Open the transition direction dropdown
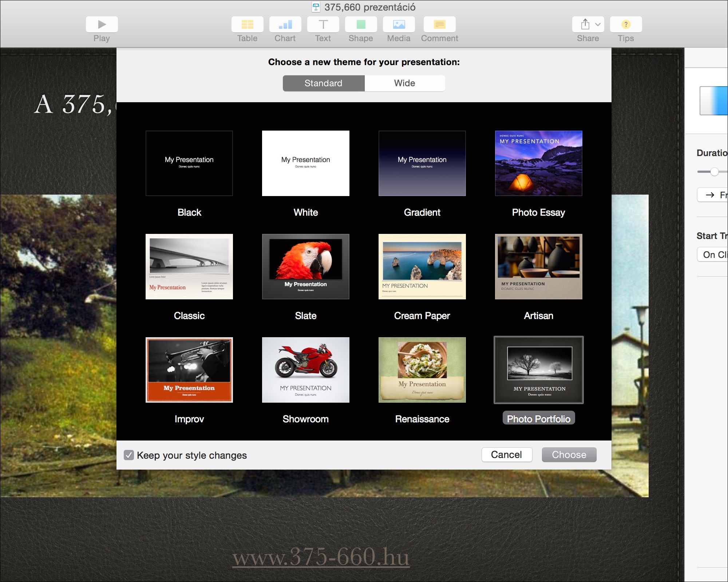Screen dimensions: 728x582 pos(713,195)
